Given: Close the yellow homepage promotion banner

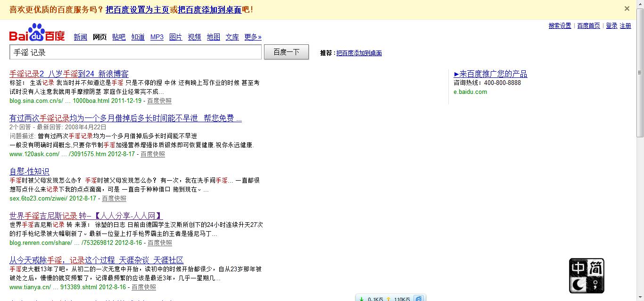Looking at the screenshot, I should pos(627,8).
